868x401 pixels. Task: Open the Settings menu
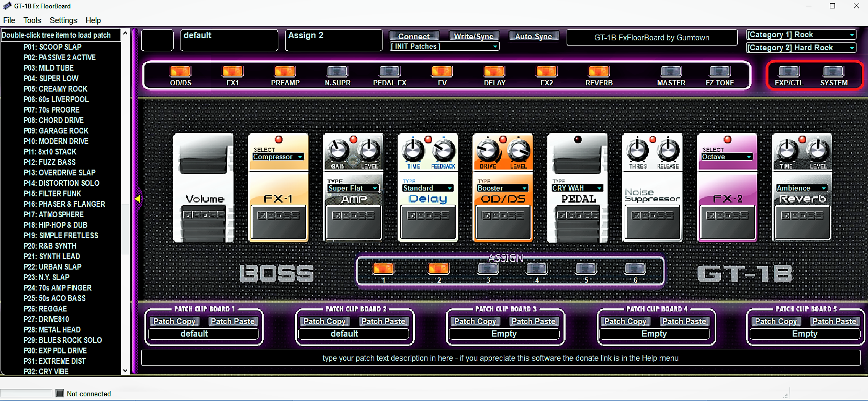click(63, 20)
